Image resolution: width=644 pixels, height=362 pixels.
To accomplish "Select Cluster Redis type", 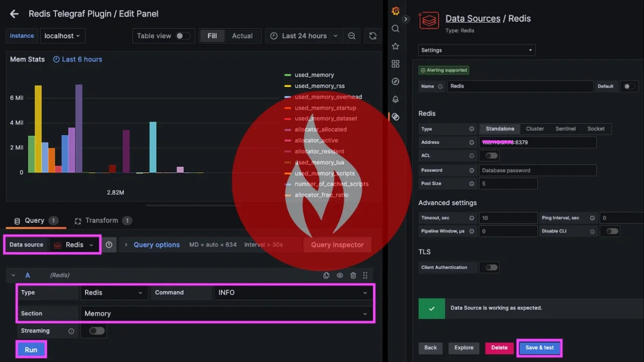I will tap(535, 129).
